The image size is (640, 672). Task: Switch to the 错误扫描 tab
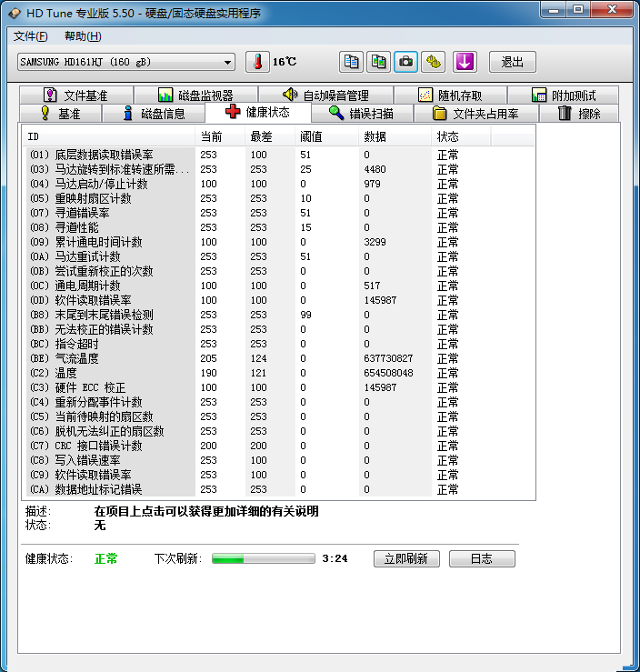click(362, 113)
